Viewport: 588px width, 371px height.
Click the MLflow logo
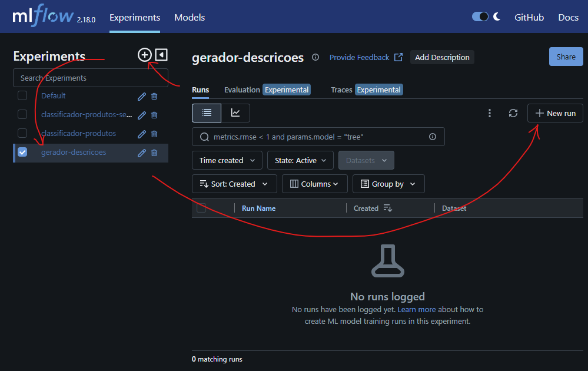point(43,15)
